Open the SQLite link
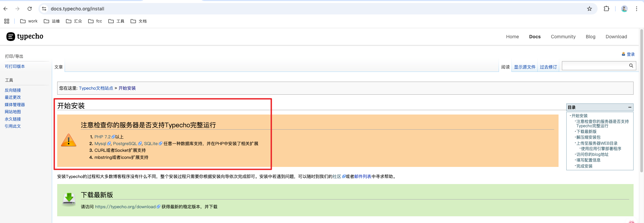644x223 pixels. pyautogui.click(x=153, y=144)
